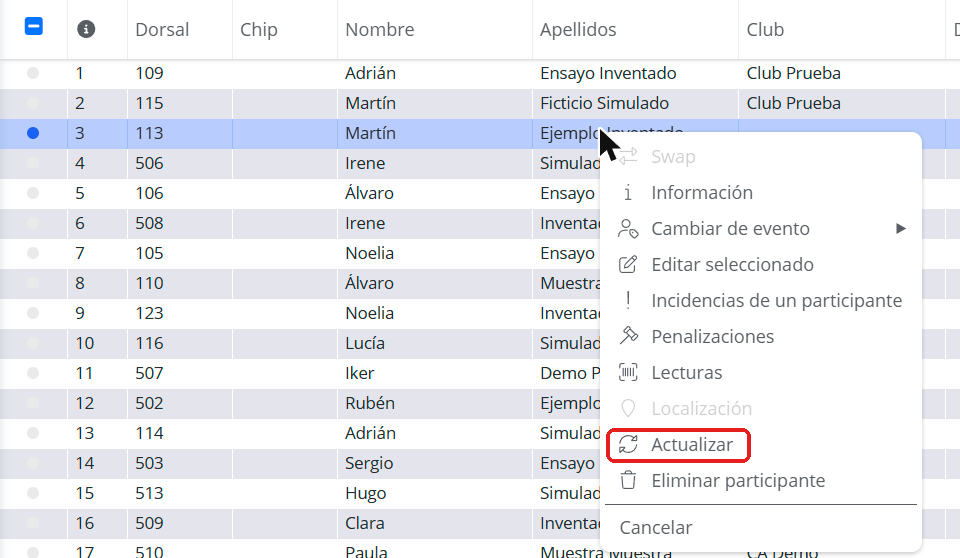
Task: Select the row radio for dorsal 507
Action: point(33,373)
